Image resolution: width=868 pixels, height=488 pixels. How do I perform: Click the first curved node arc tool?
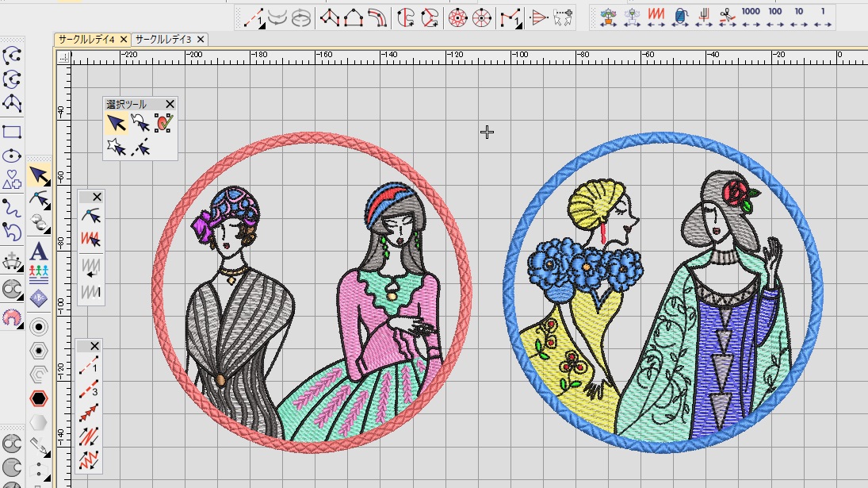[12, 56]
